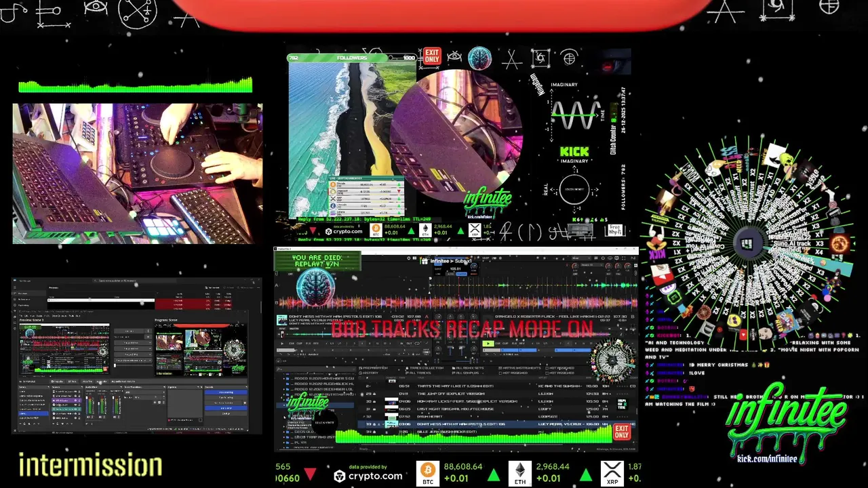Click the FOLLOWERS 782 of 1000 progress bar
868x488 pixels.
pos(353,58)
